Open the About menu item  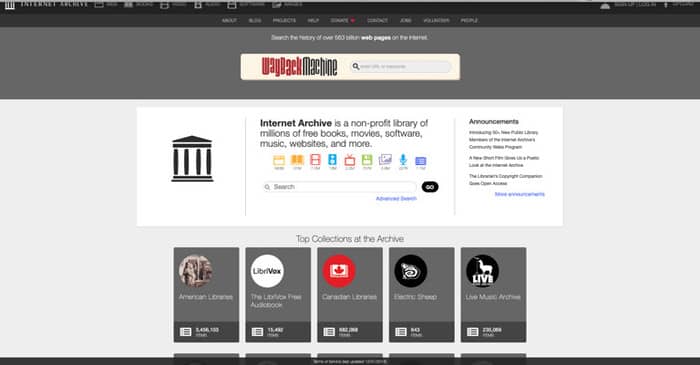229,21
